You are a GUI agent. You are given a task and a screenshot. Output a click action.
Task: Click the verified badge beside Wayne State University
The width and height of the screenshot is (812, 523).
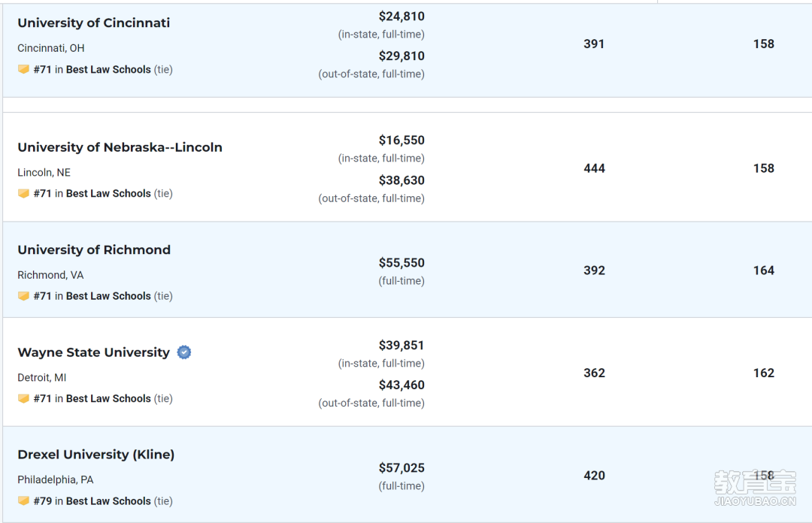pyautogui.click(x=184, y=352)
